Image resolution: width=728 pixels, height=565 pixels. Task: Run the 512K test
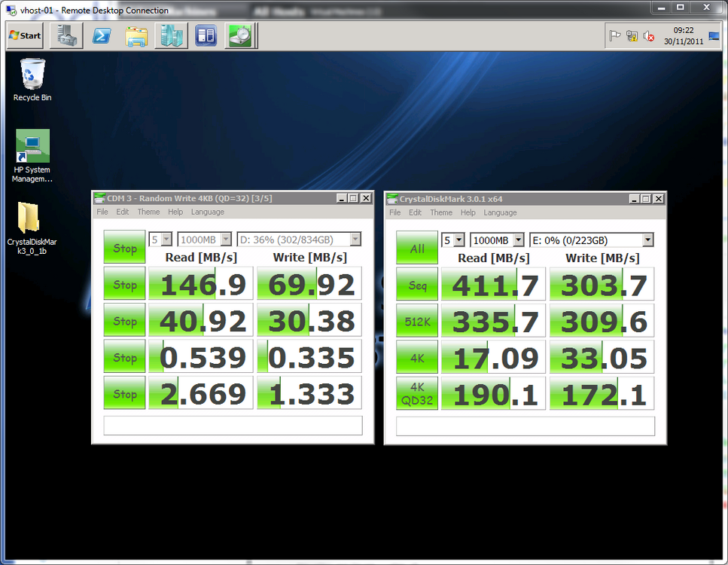point(417,321)
